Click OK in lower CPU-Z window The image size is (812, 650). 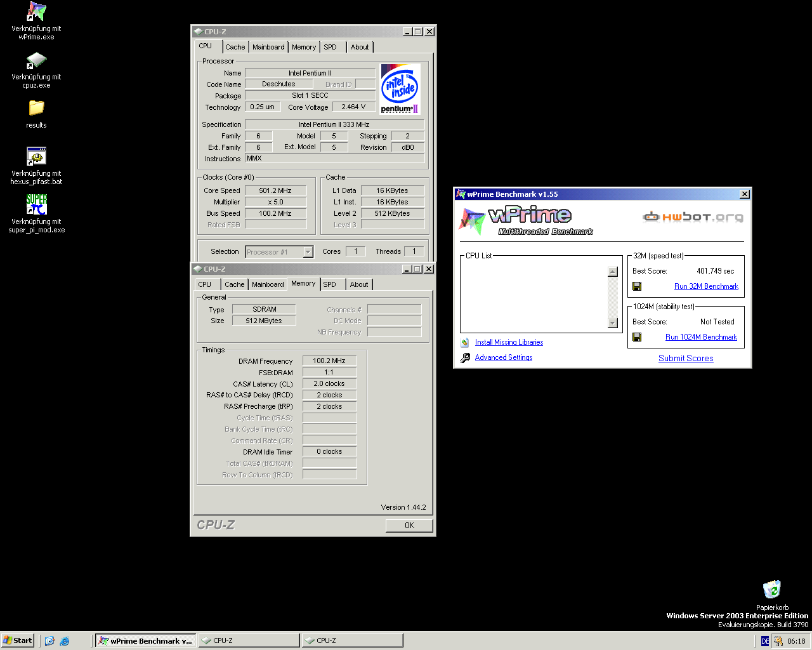[x=409, y=525]
